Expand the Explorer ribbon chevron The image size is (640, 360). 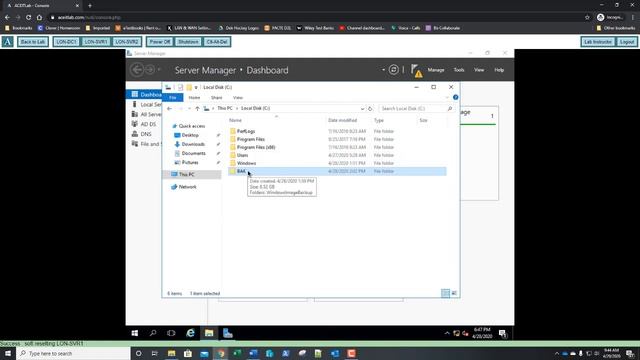(x=447, y=98)
